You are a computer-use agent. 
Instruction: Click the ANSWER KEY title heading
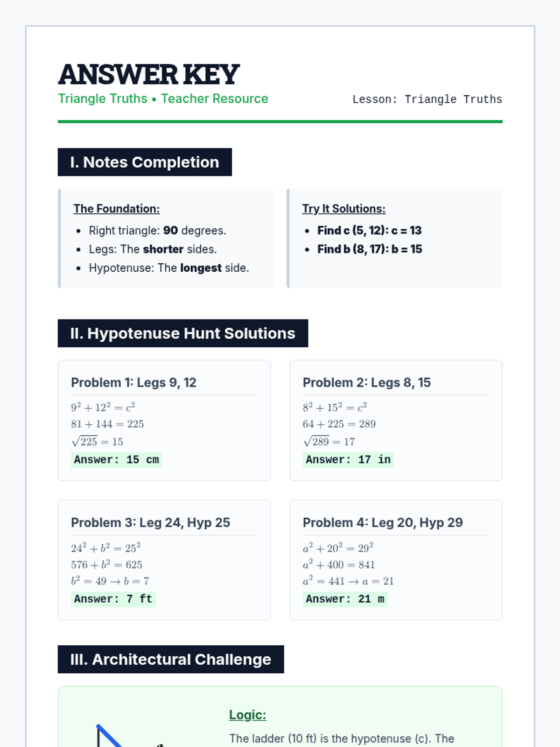tap(148, 75)
